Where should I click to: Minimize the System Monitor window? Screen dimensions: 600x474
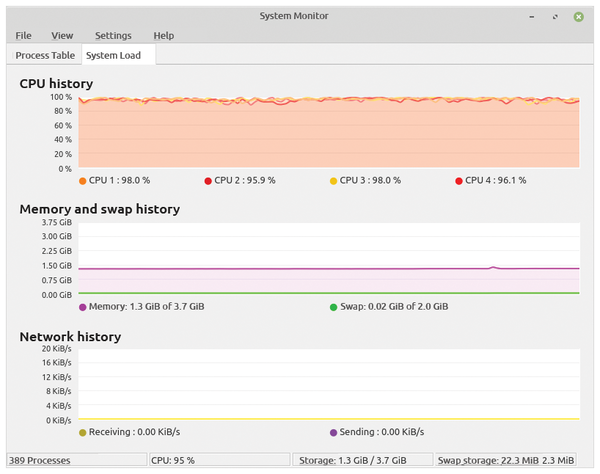[x=532, y=17]
